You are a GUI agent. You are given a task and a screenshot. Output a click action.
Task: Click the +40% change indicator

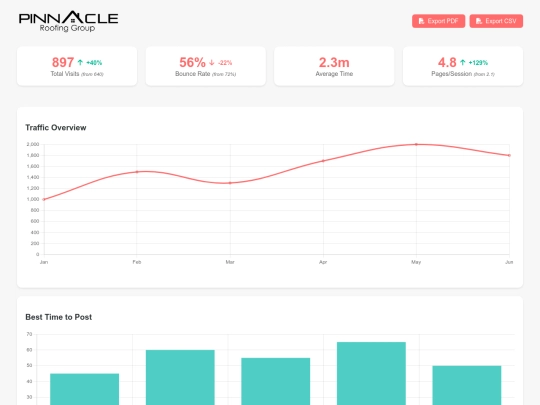tap(94, 63)
